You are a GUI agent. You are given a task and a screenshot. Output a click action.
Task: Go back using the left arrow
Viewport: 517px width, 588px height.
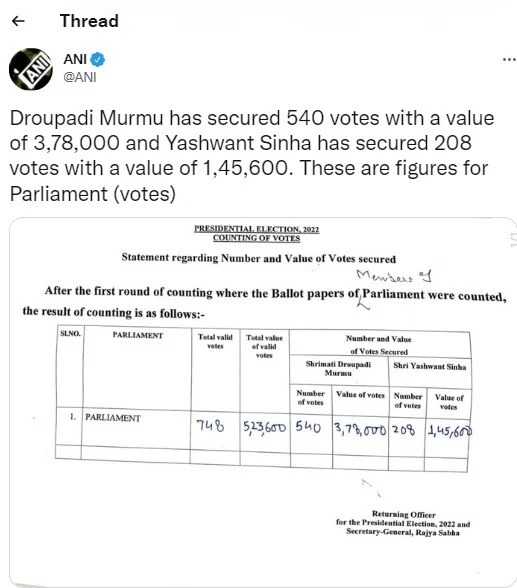coord(18,21)
